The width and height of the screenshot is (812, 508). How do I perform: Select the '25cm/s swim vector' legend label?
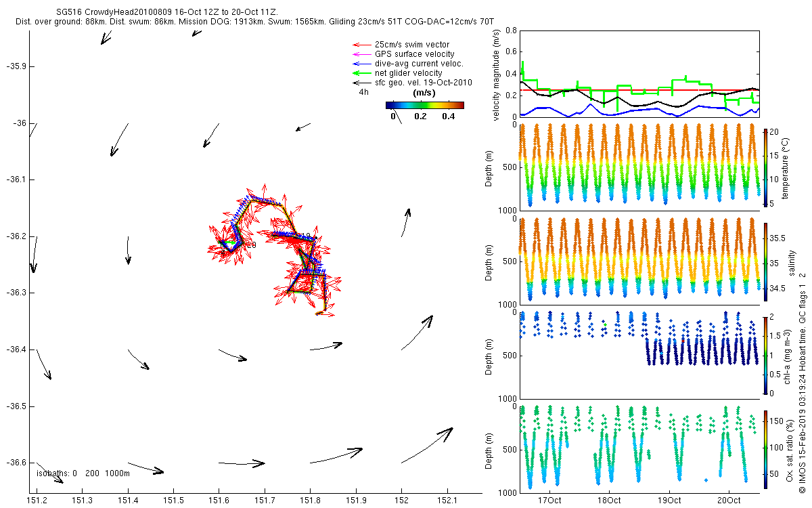[x=411, y=45]
